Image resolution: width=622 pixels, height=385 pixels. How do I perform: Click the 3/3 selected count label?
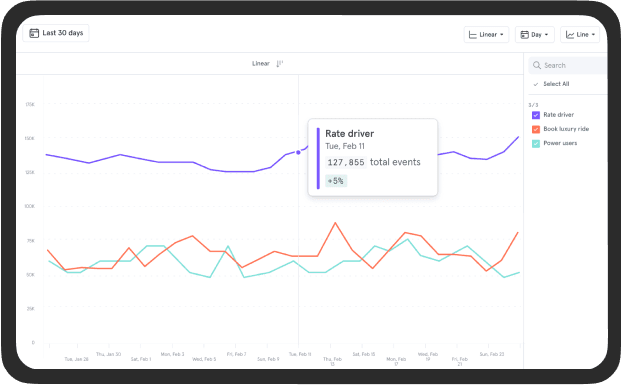pyautogui.click(x=533, y=105)
